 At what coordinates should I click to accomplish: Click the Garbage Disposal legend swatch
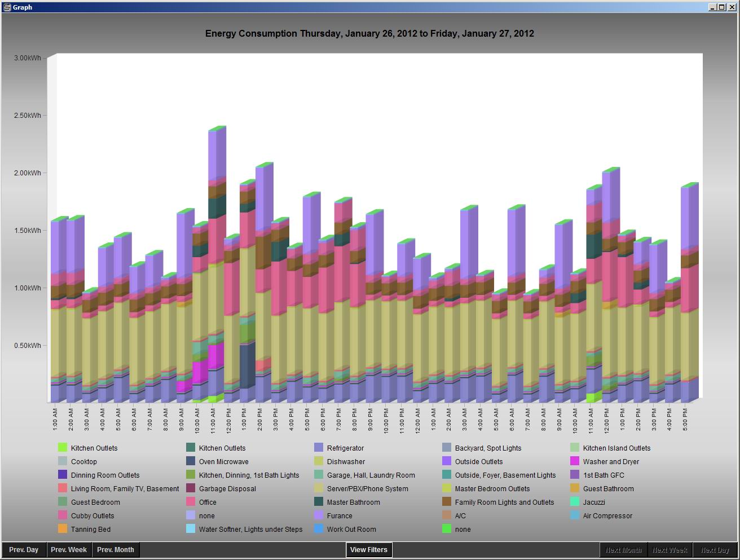coord(191,488)
